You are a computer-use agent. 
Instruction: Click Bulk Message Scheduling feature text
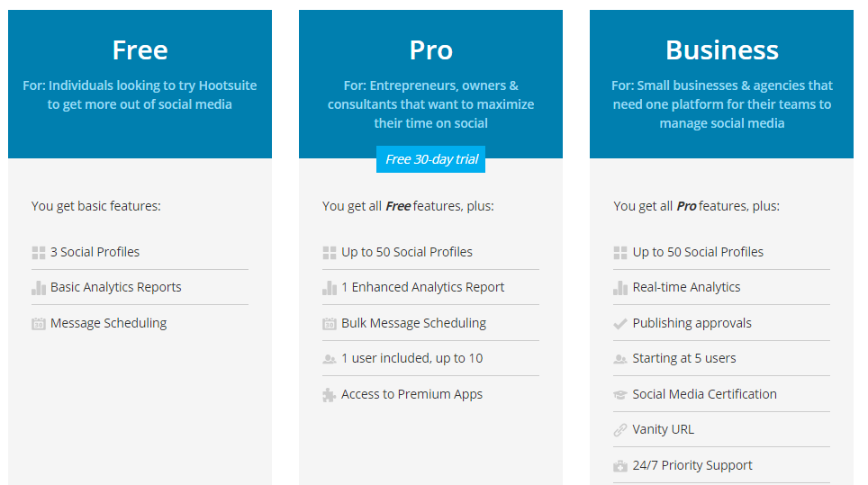coord(413,323)
